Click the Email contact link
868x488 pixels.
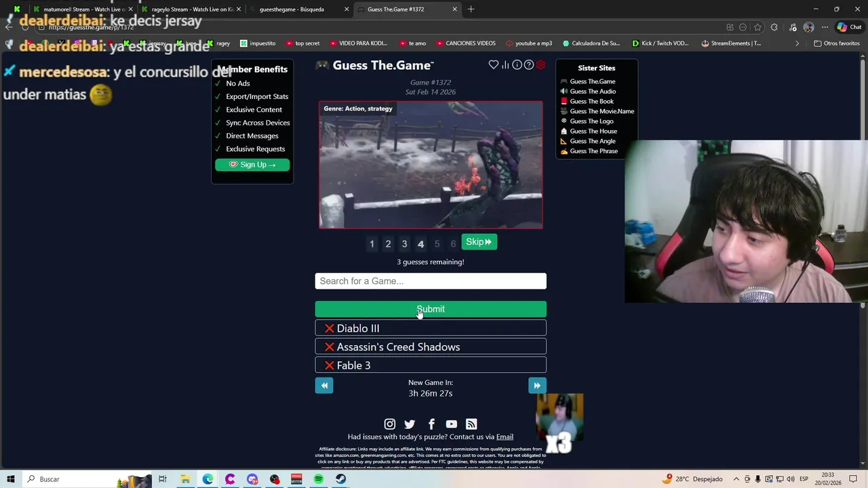click(x=505, y=437)
